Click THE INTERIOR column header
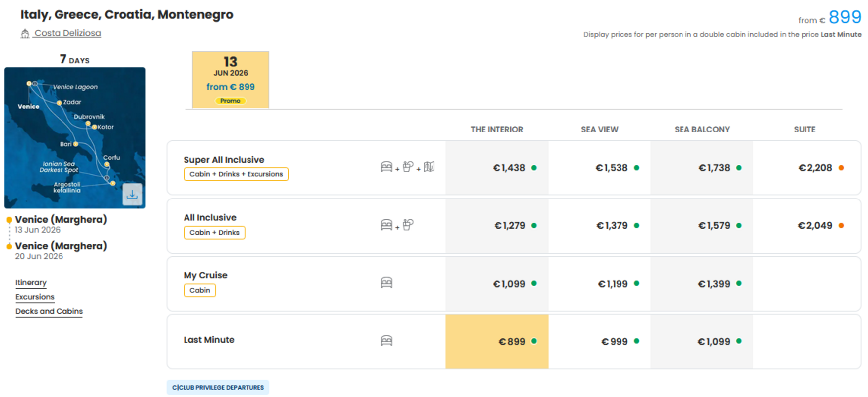868x397 pixels. click(x=497, y=130)
